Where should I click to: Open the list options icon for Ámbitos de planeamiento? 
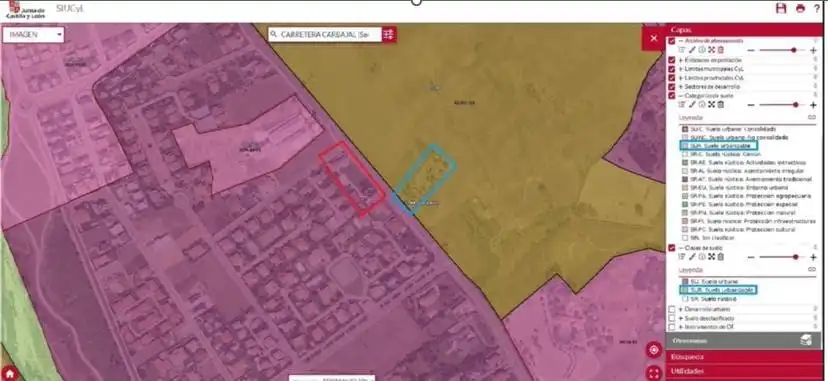[682, 50]
